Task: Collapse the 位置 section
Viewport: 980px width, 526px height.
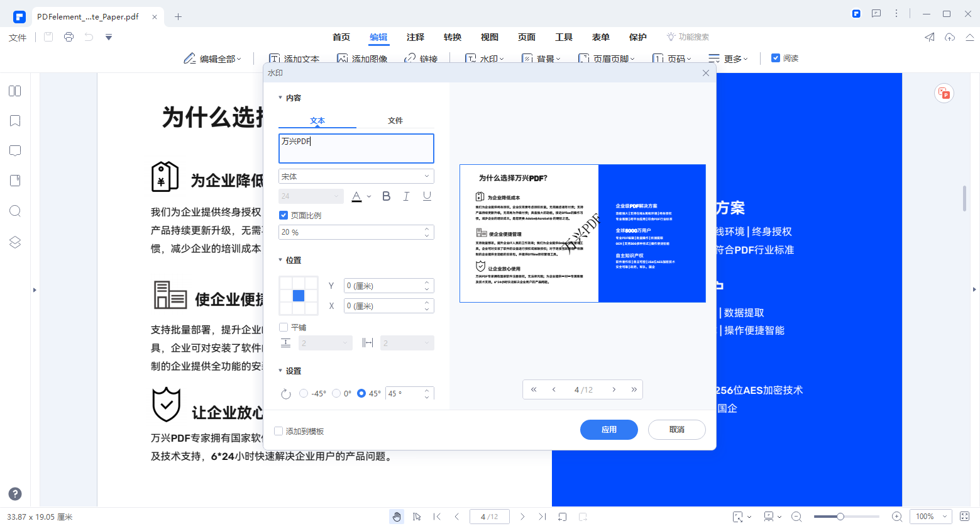Action: tap(281, 259)
